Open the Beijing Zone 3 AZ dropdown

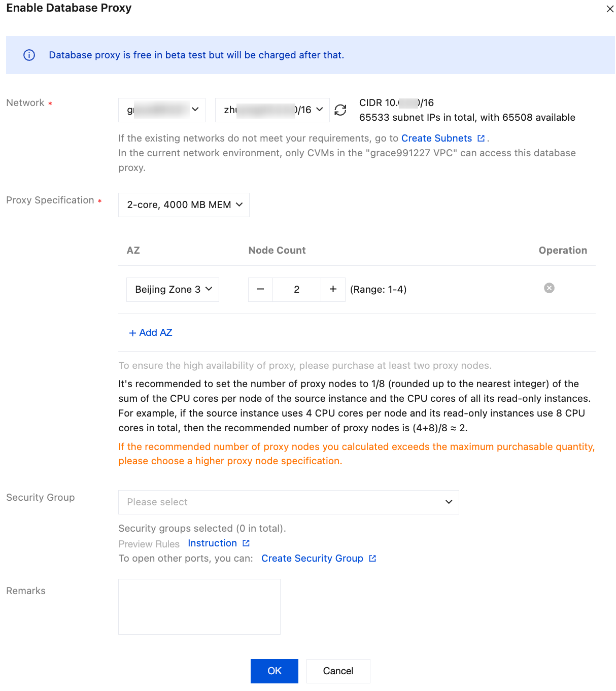click(x=173, y=290)
